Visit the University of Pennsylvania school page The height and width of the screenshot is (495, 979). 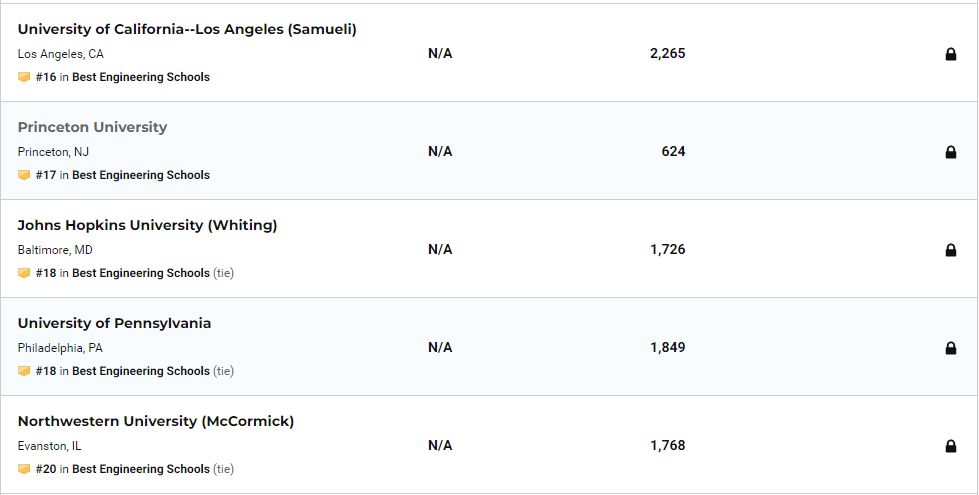(114, 323)
